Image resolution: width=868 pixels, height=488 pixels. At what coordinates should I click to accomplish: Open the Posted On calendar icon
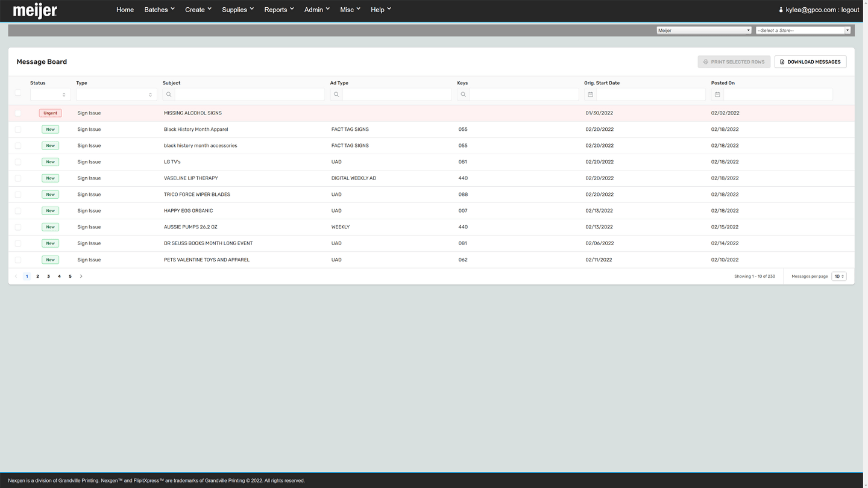(x=717, y=95)
